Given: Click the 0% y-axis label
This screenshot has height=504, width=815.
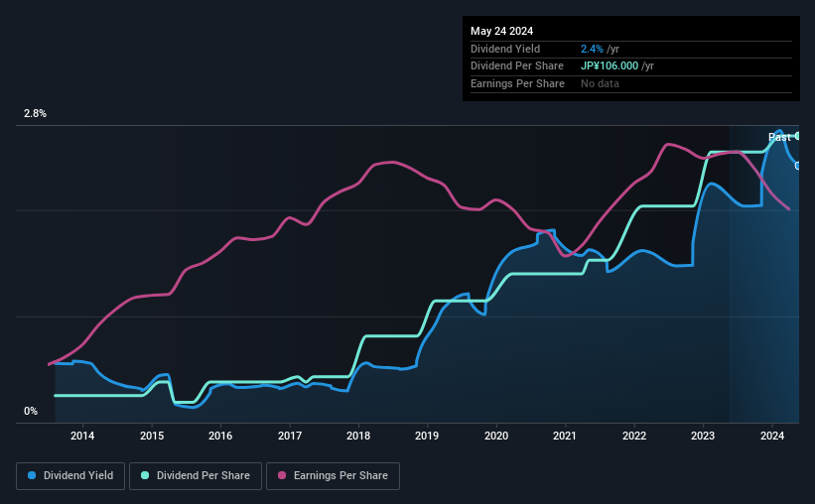Looking at the screenshot, I should pos(31,411).
